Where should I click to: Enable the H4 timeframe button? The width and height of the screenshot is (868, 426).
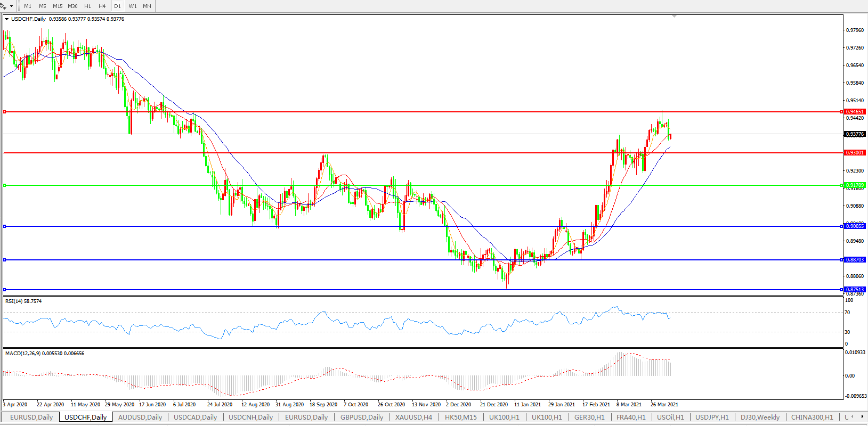[x=102, y=6]
